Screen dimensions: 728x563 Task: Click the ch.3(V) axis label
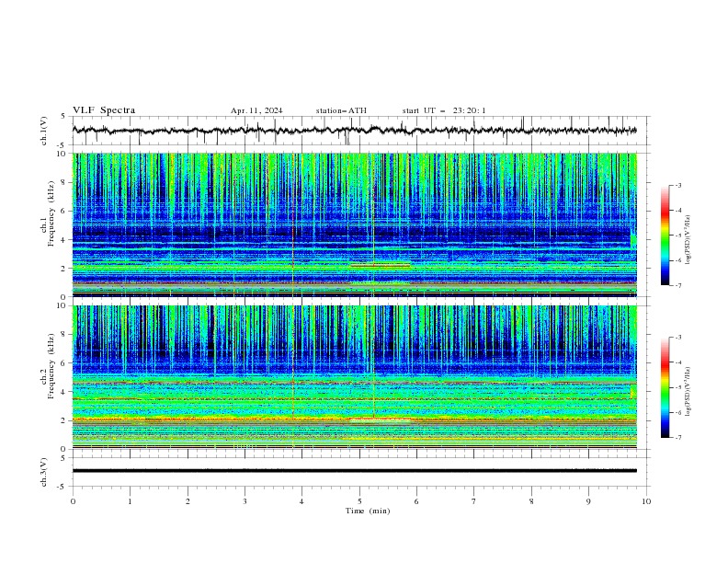tap(44, 472)
